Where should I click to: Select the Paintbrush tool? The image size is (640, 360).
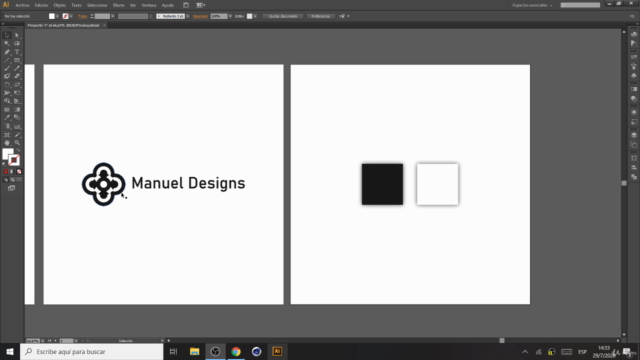tap(7, 68)
